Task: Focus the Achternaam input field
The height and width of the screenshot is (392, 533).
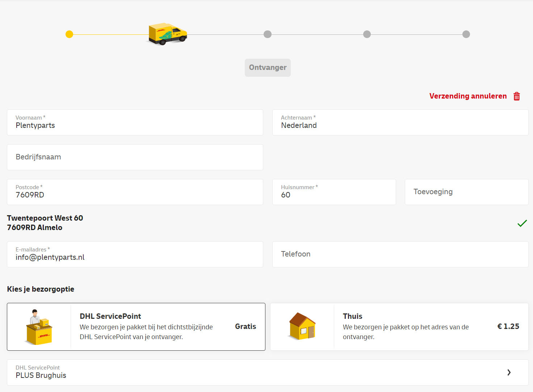Action: (x=400, y=122)
